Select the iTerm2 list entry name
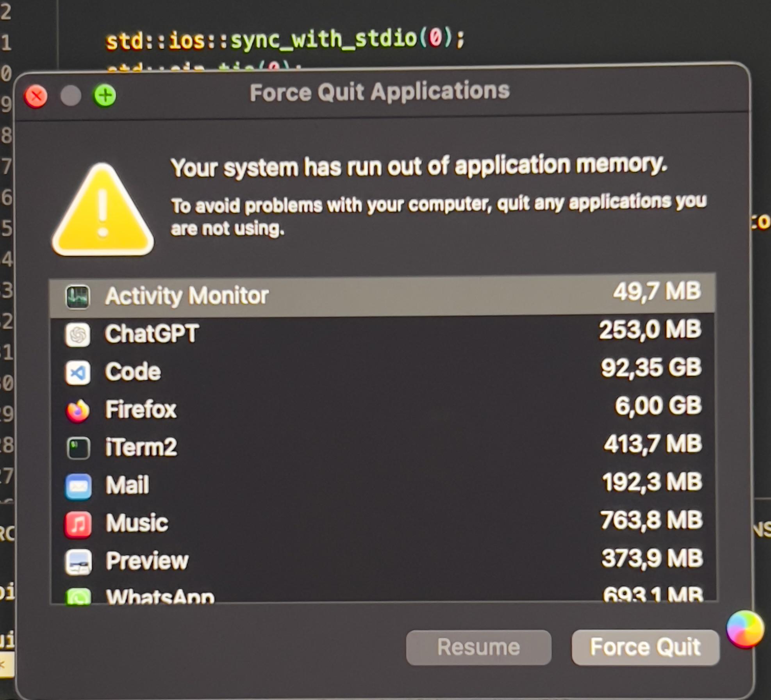This screenshot has width=771, height=700. 141,447
